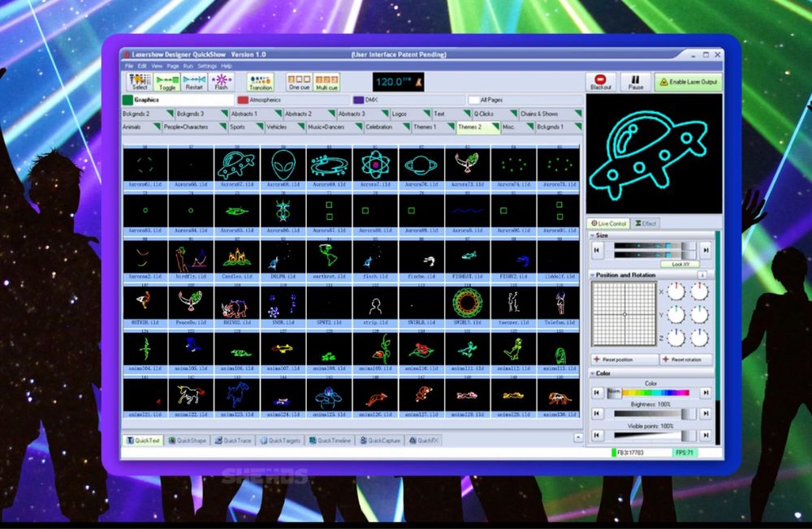This screenshot has height=529, width=812.
Task: Expand the bottom panel arrow button
Action: (x=578, y=438)
